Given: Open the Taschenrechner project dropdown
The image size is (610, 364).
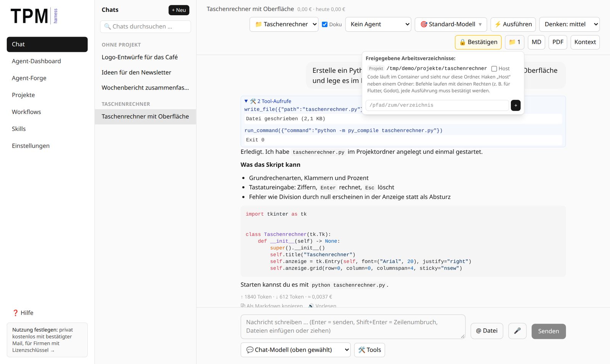Looking at the screenshot, I should click(284, 24).
